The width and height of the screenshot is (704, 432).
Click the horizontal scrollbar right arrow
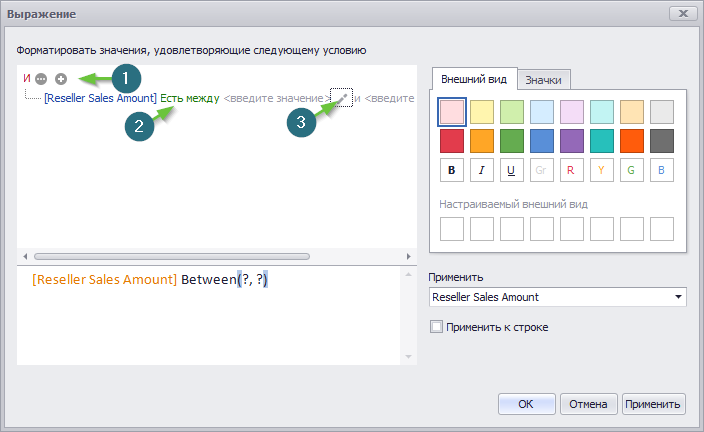pos(409,256)
